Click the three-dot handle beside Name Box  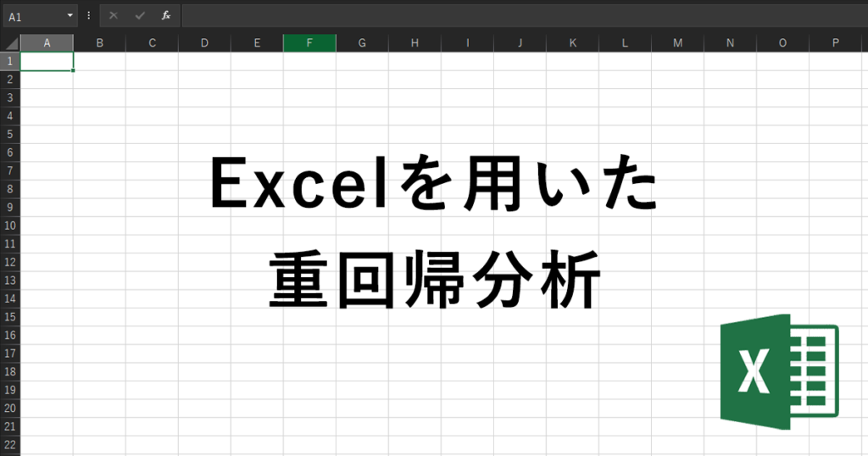(89, 16)
